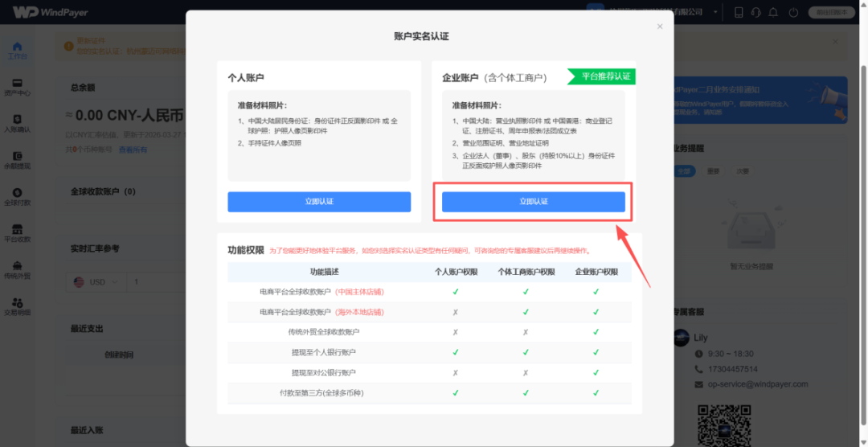Click the 功能权限 section title
Screen dimensions: 868x447
(246, 250)
